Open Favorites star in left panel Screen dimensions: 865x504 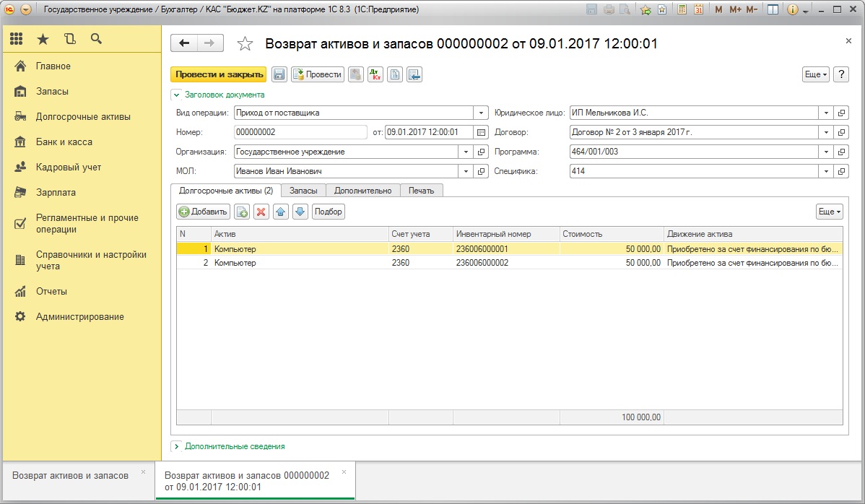43,38
